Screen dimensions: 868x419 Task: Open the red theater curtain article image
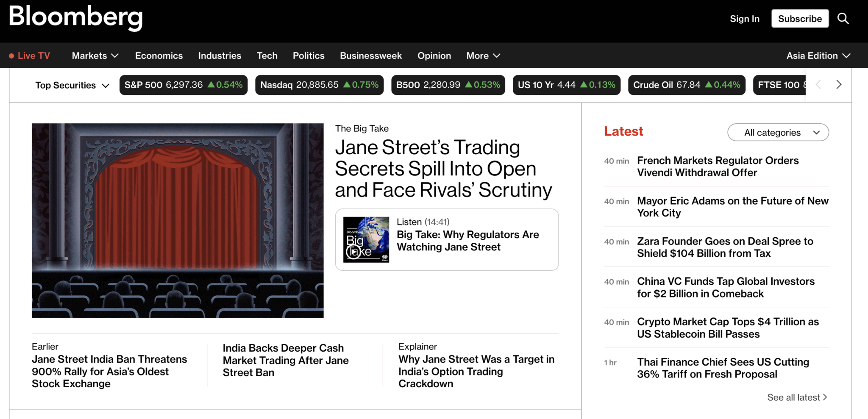click(178, 220)
